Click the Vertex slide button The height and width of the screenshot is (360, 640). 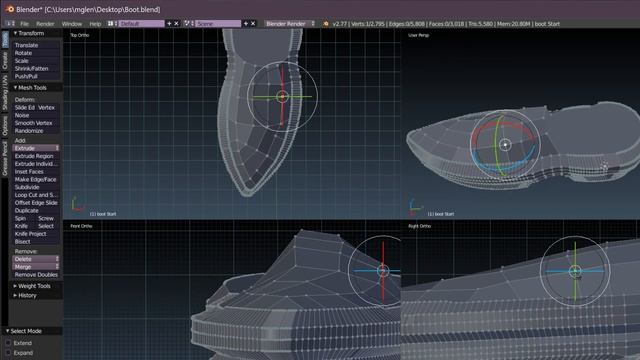pyautogui.click(x=48, y=107)
